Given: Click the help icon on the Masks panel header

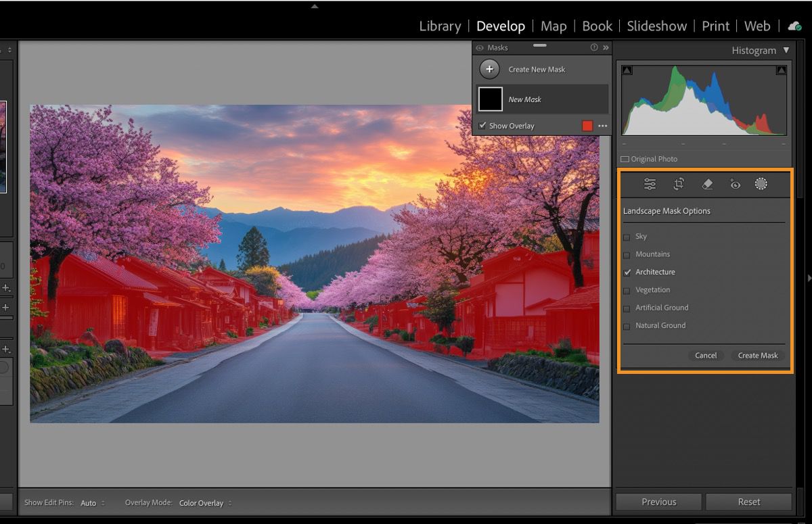Looking at the screenshot, I should tap(593, 47).
